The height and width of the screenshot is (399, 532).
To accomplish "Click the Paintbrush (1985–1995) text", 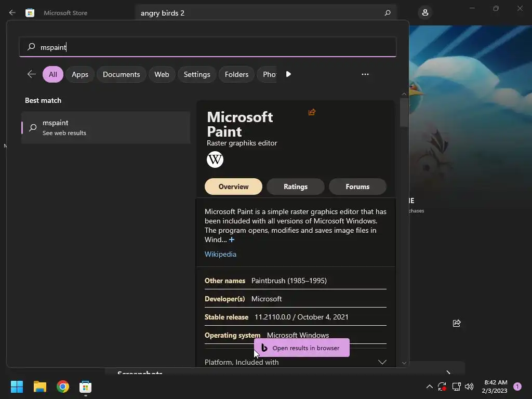I will (x=289, y=281).
